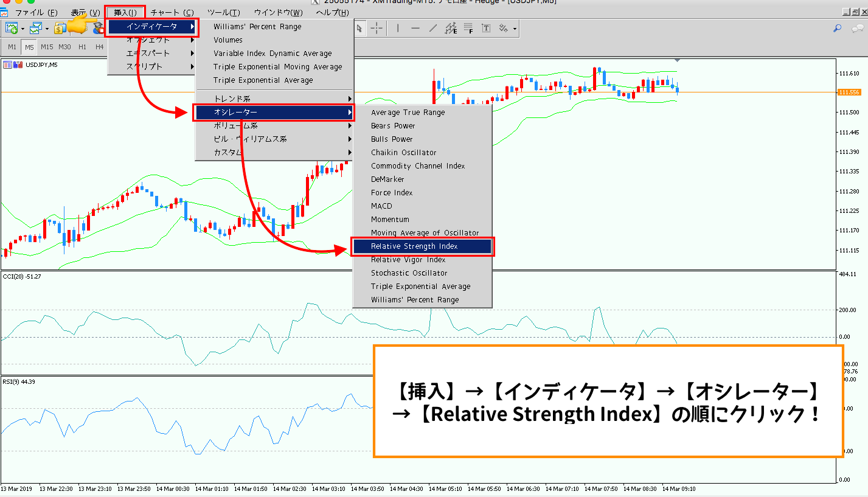The image size is (868, 497).
Task: Switch to M30 timeframe
Action: [64, 47]
